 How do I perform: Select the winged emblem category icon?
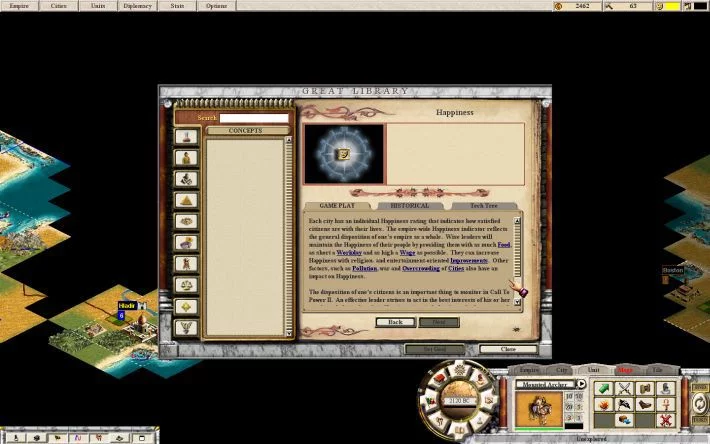coord(186,328)
